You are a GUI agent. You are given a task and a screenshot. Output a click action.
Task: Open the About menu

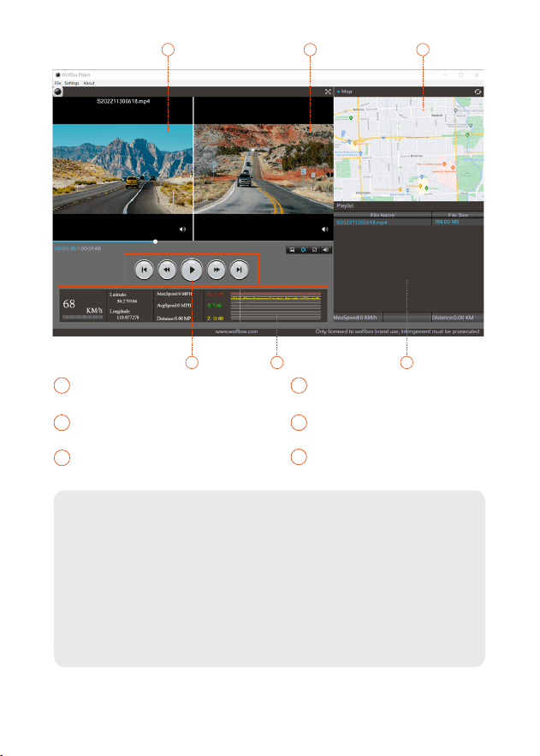click(89, 83)
